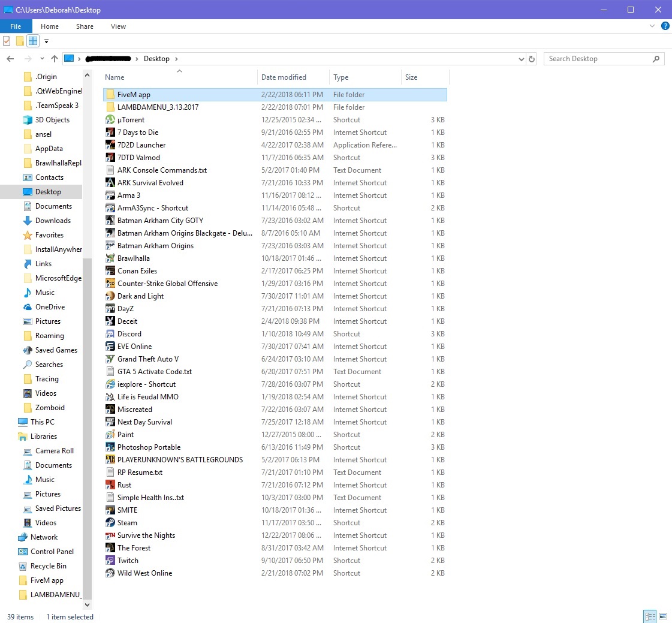Select the iexplore shortcut icon
This screenshot has width=672, height=623.
(110, 384)
